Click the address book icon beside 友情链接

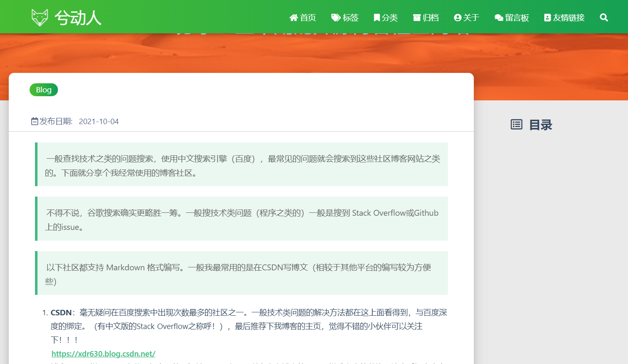click(x=548, y=17)
